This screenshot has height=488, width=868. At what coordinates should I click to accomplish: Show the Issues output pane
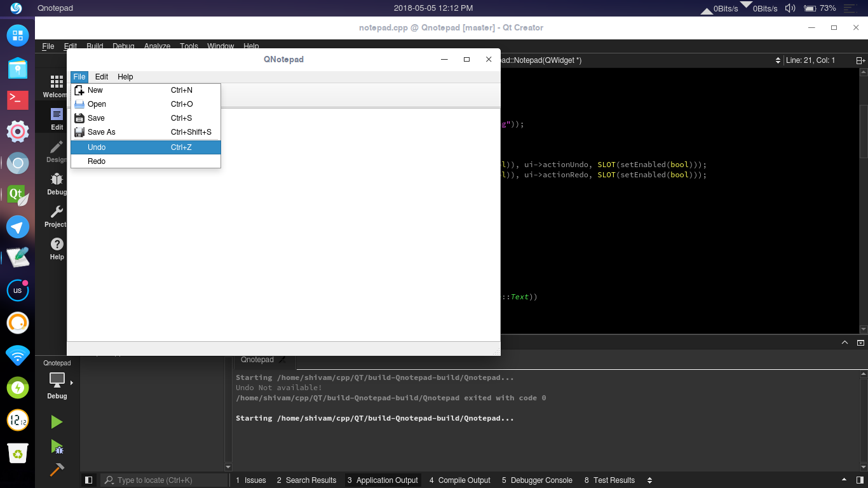[250, 480]
